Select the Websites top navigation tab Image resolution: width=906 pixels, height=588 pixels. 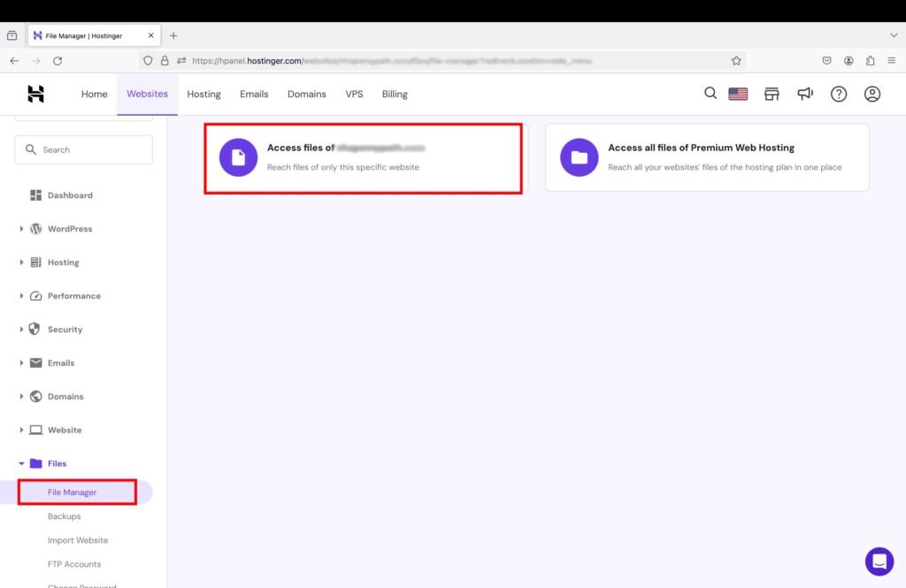pyautogui.click(x=148, y=94)
